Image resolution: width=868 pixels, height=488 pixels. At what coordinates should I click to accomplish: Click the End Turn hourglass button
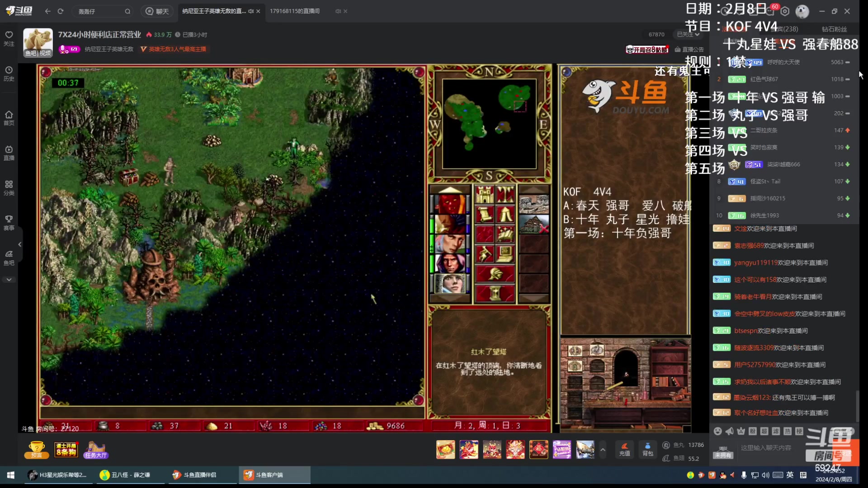tap(495, 293)
